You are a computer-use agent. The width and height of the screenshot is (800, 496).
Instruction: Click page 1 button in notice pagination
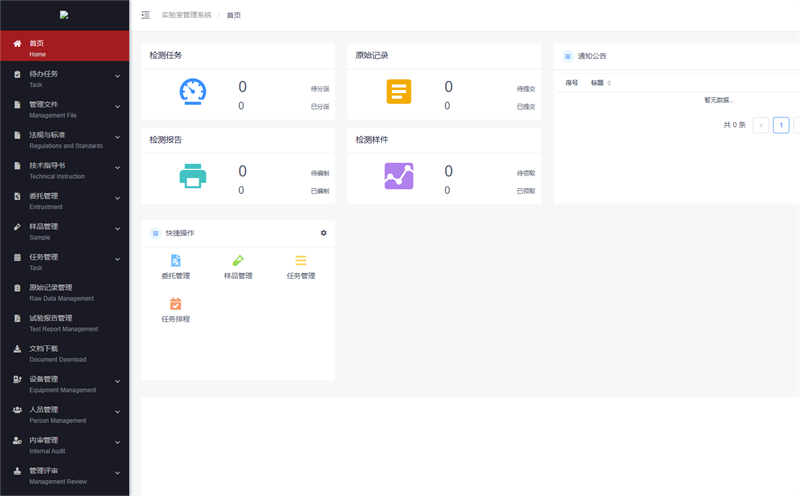781,125
